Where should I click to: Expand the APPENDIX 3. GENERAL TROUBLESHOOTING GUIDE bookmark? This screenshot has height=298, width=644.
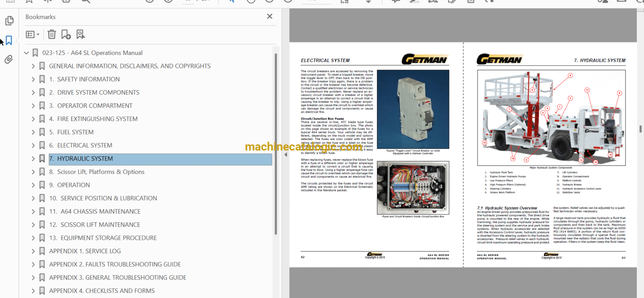(x=34, y=277)
